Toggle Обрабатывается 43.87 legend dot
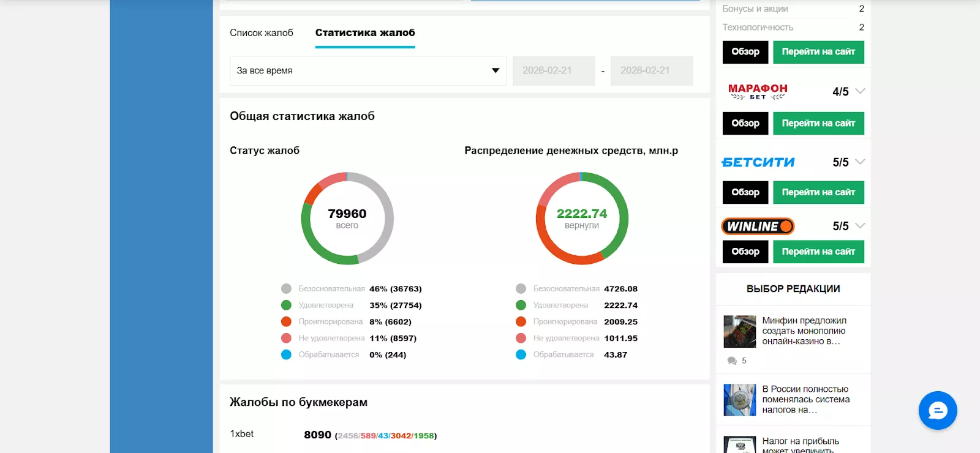Screen dimensions: 980x453 click(x=521, y=354)
